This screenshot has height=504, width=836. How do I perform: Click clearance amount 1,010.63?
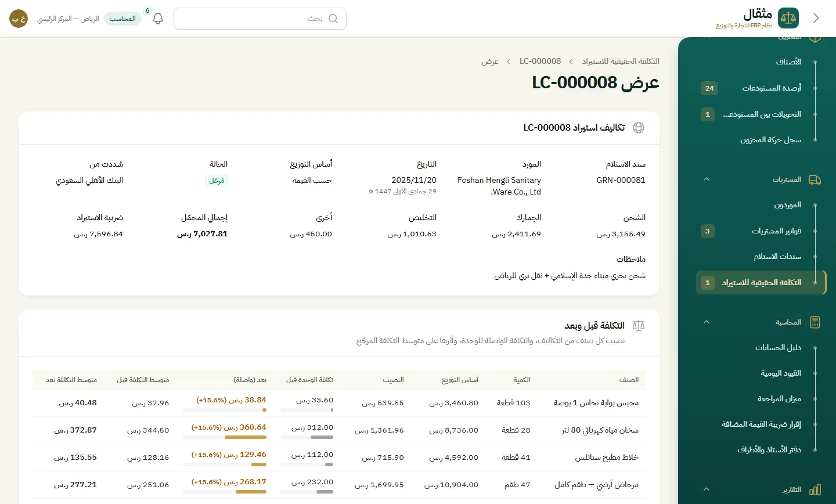(x=412, y=234)
